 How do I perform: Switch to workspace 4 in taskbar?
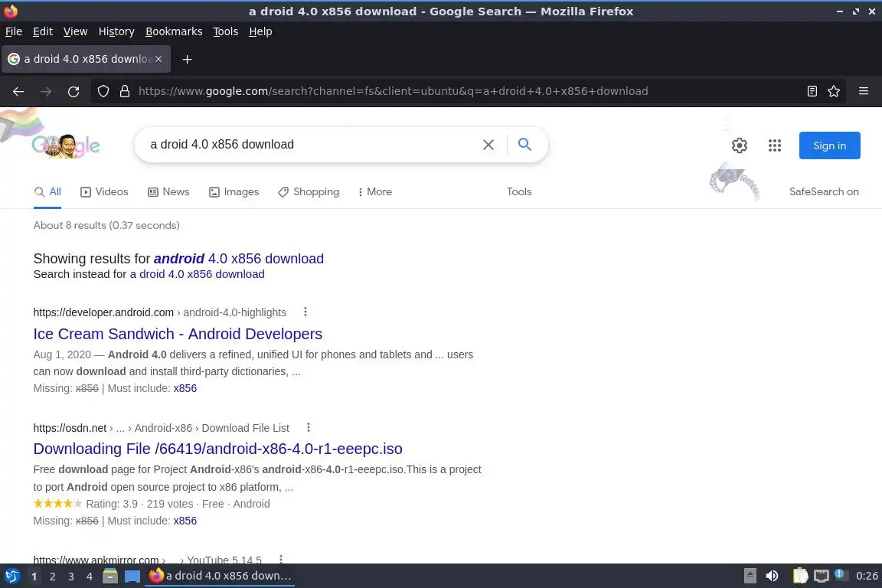coord(90,577)
